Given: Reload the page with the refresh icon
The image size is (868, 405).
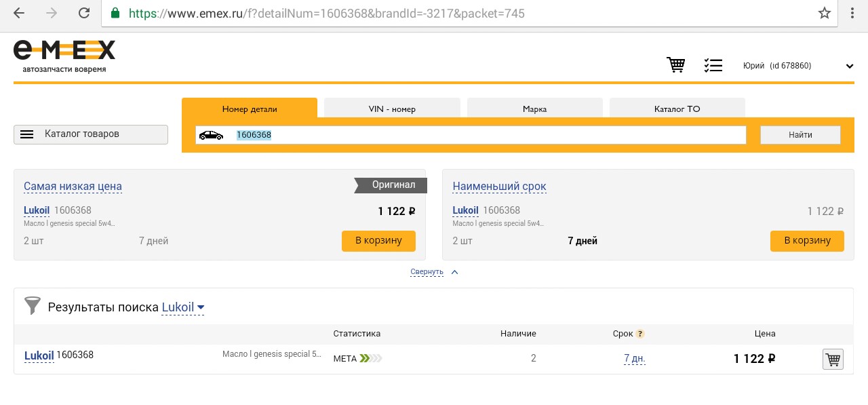Looking at the screenshot, I should click(x=84, y=13).
